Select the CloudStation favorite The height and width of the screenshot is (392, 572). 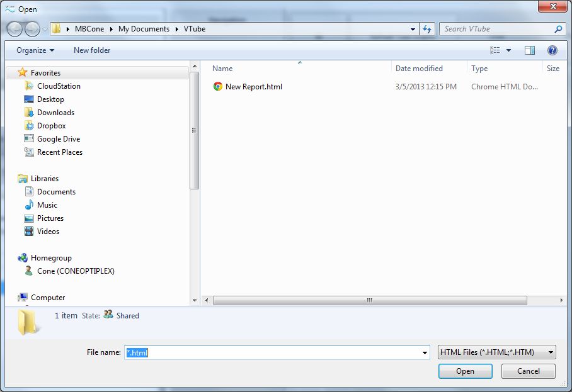pos(58,86)
